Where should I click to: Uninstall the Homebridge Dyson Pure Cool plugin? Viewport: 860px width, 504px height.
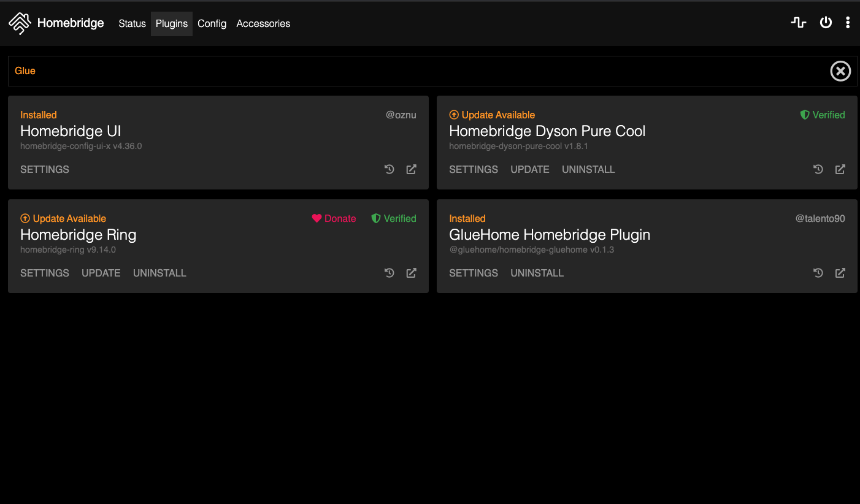(x=588, y=169)
